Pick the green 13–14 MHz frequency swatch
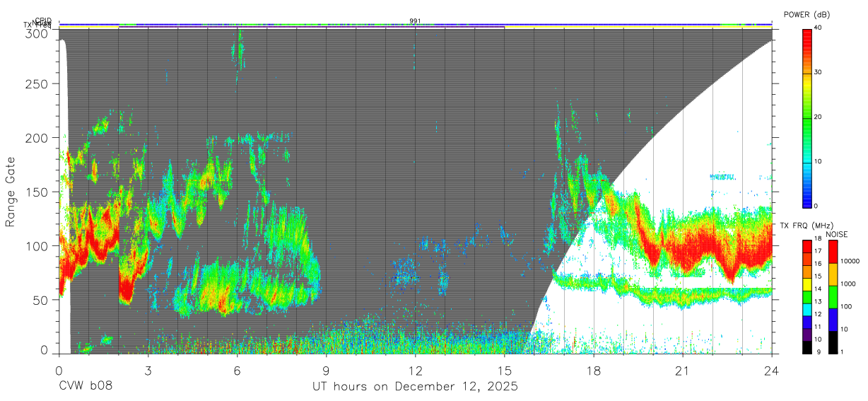This screenshot has height=401, width=868. click(x=807, y=297)
